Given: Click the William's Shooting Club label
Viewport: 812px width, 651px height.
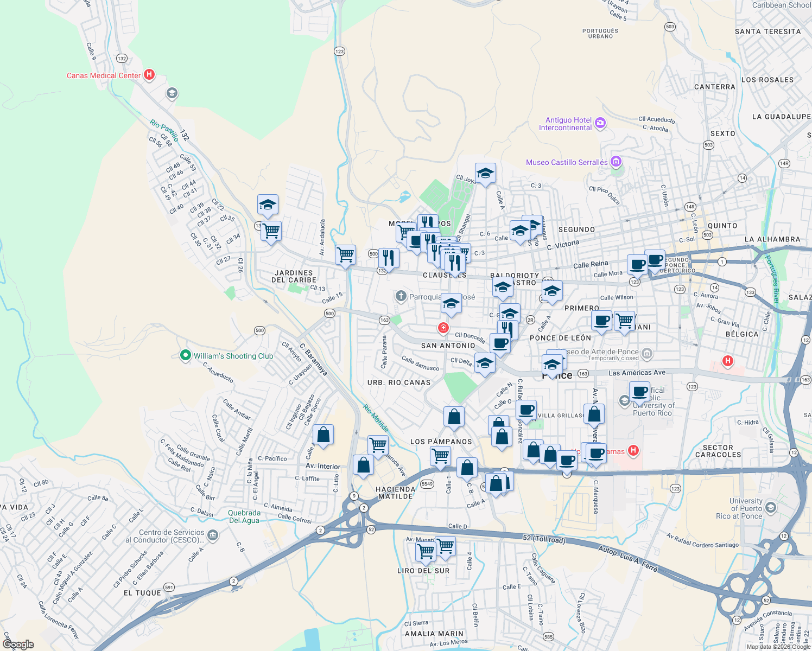Looking at the screenshot, I should (233, 356).
